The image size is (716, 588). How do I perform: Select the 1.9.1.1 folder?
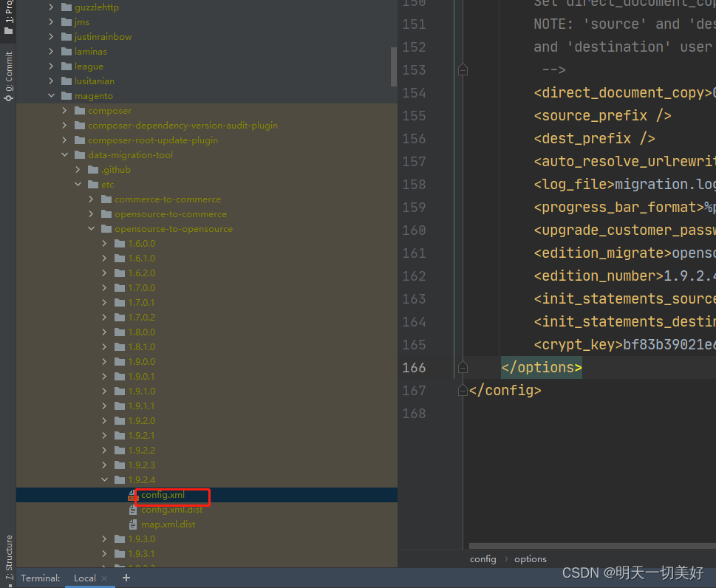(142, 406)
